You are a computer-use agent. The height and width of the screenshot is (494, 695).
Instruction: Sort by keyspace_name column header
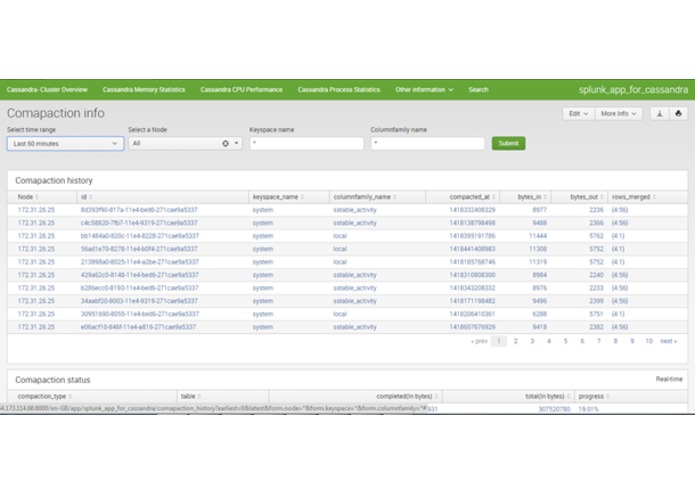(278, 197)
